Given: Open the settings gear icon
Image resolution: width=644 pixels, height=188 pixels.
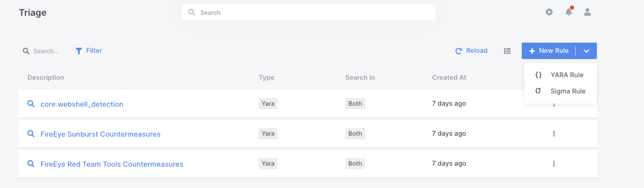Looking at the screenshot, I should point(549,12).
